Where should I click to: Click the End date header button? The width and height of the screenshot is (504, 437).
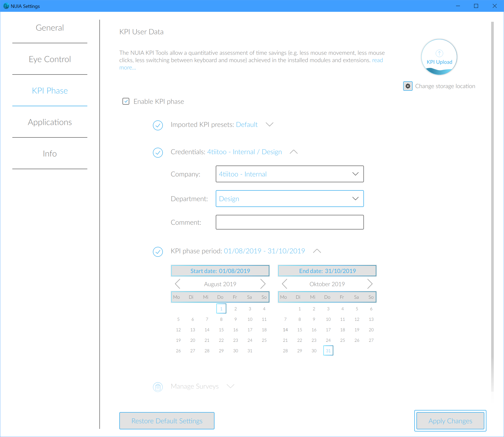pos(327,271)
